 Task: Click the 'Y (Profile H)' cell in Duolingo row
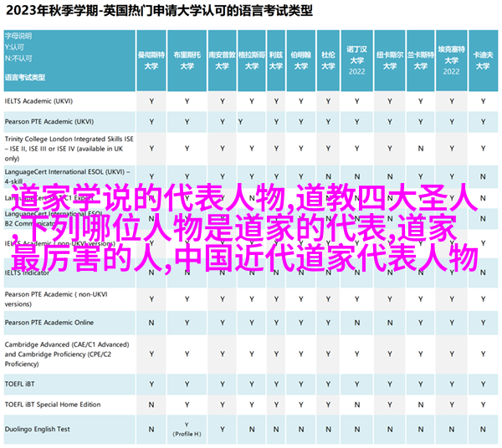pyautogui.click(x=187, y=430)
